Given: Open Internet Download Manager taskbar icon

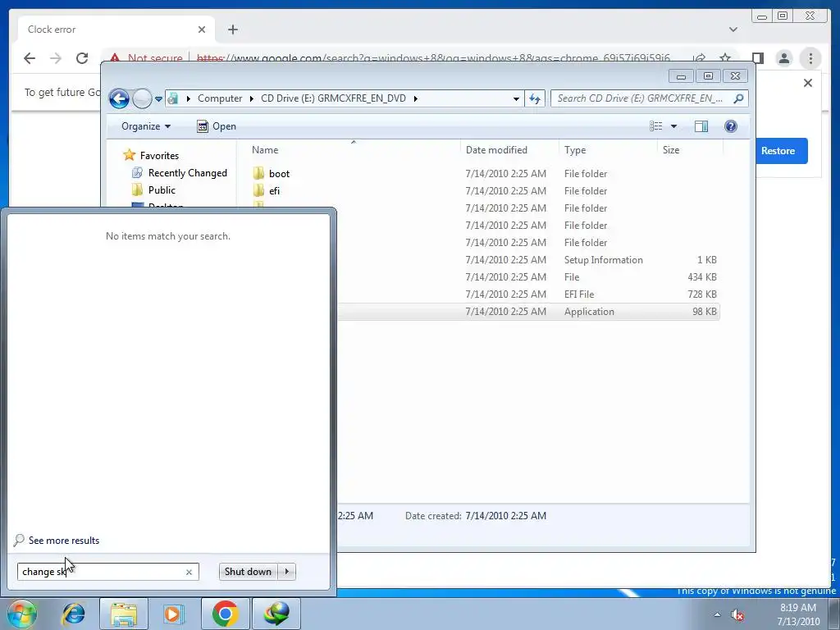Looking at the screenshot, I should (x=276, y=614).
